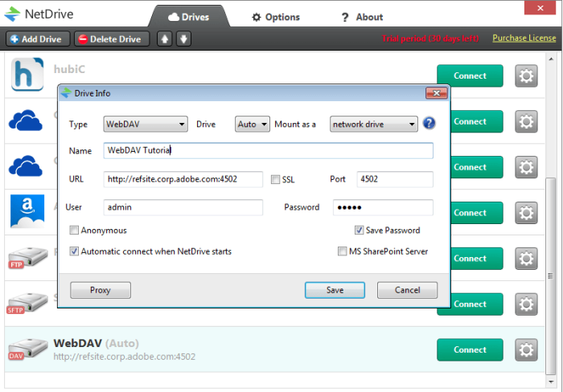Viewport: 563px width, 392px height.
Task: Move selected drive up with arrow
Action: pos(164,39)
